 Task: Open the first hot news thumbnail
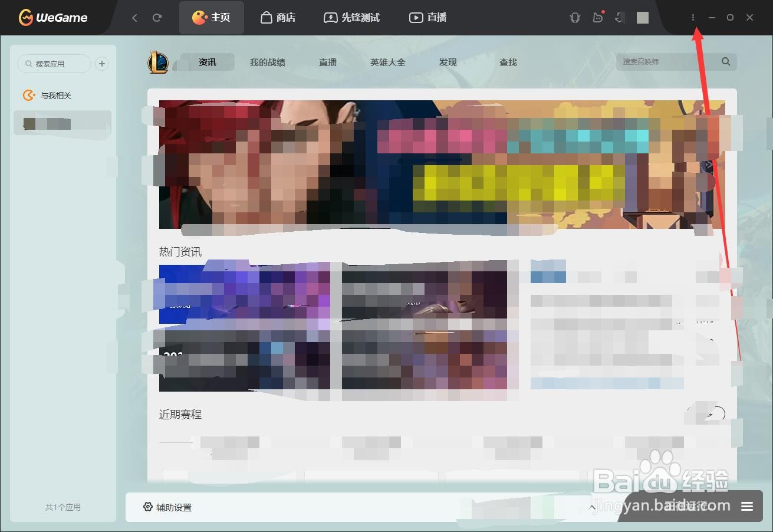245,327
